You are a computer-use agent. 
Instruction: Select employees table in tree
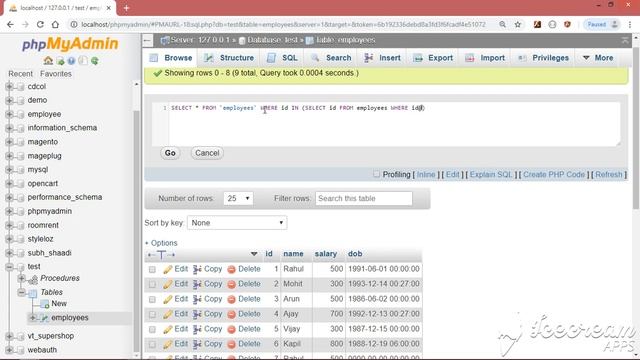pyautogui.click(x=70, y=318)
